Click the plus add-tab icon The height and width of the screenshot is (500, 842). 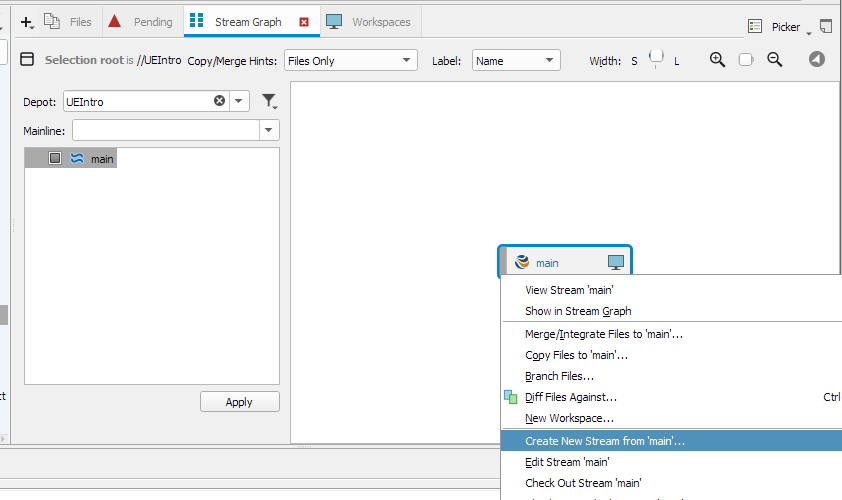coord(26,22)
